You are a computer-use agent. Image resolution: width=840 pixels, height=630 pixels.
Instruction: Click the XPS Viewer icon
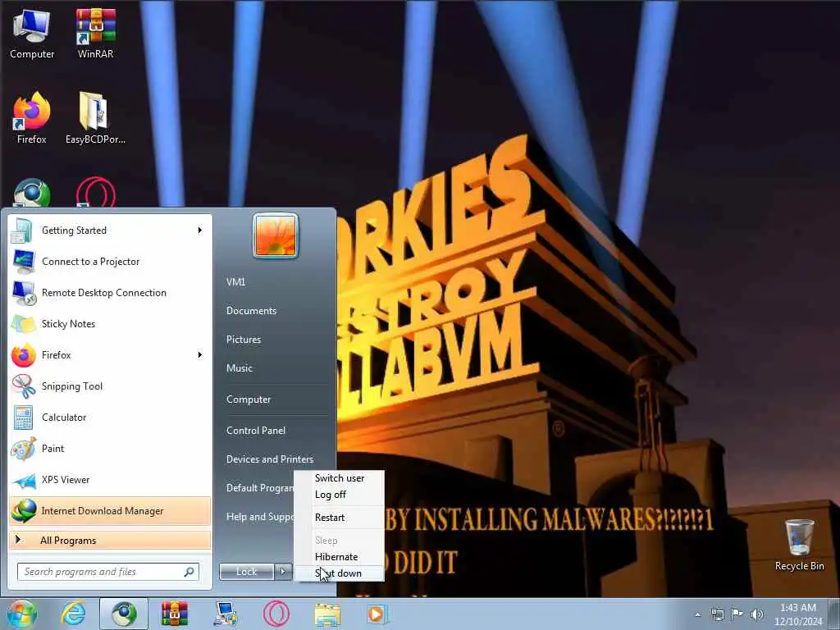pyautogui.click(x=23, y=480)
